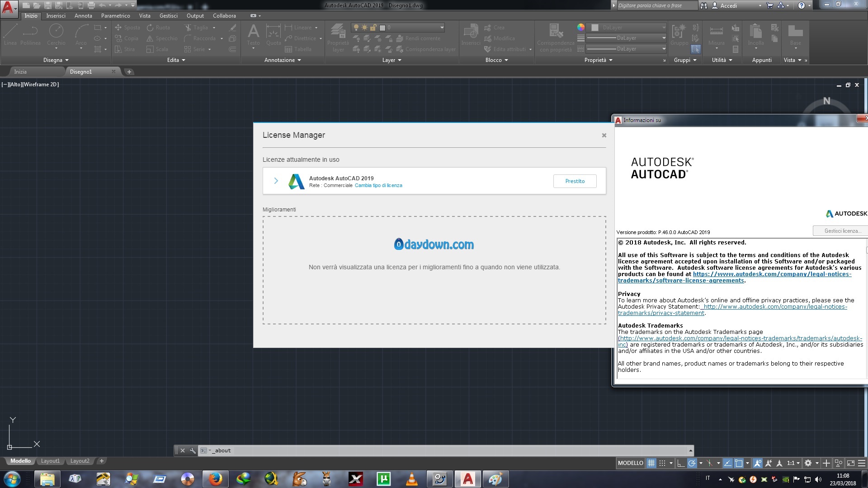The image size is (868, 488).
Task: Select the Linea draw tool
Action: click(10, 35)
